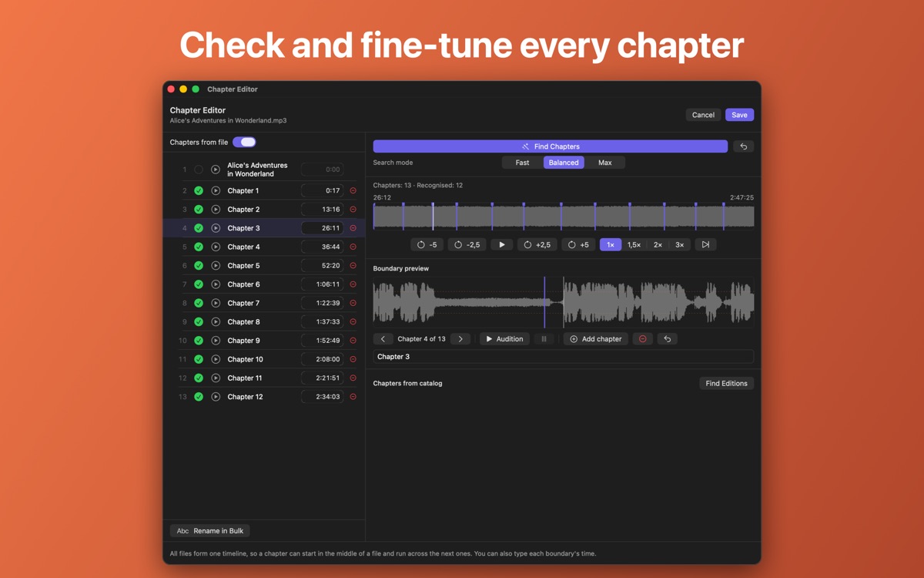Pause the boundary audition
The image size is (924, 578).
point(544,339)
